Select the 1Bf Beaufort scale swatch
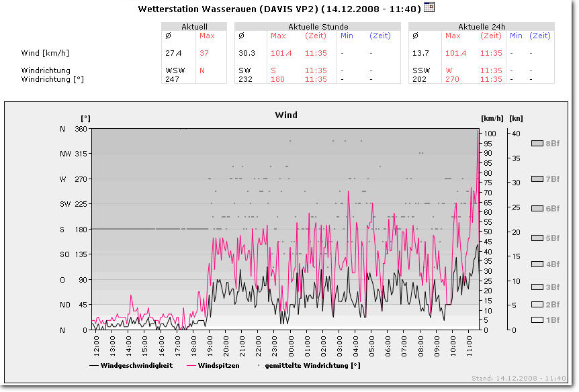The height and width of the screenshot is (392, 579). point(537,320)
